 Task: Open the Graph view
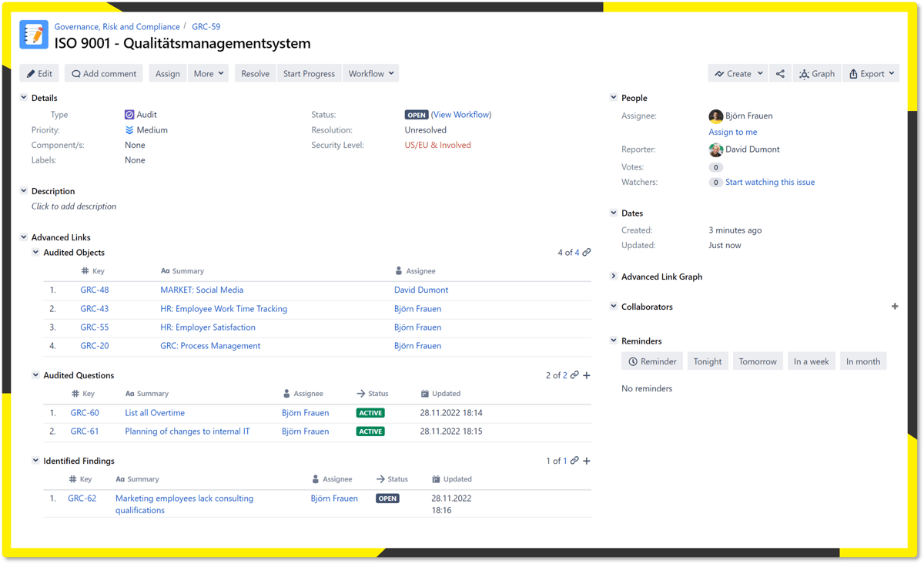tap(816, 73)
